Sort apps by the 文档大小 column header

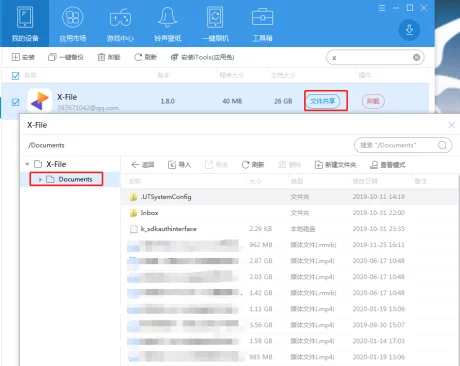pos(283,75)
